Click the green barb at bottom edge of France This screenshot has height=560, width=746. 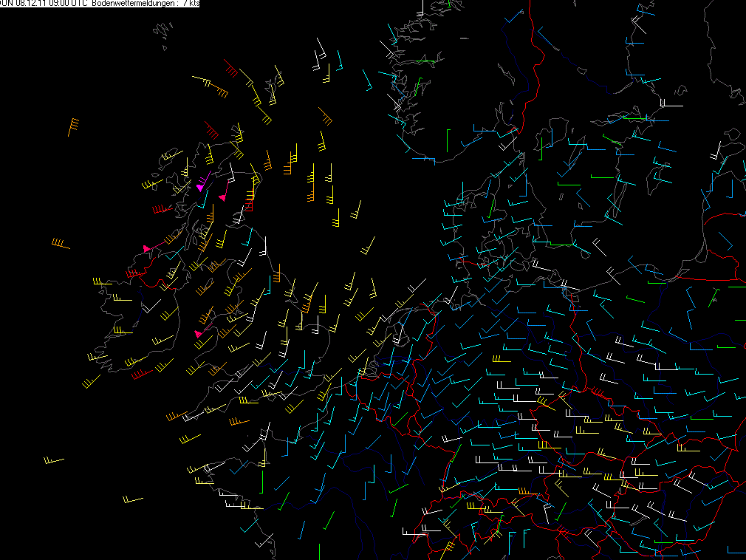tap(319, 552)
